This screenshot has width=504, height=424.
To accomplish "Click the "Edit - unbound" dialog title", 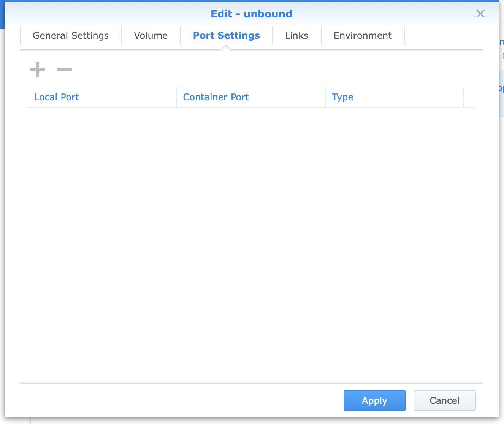I will 251,14.
